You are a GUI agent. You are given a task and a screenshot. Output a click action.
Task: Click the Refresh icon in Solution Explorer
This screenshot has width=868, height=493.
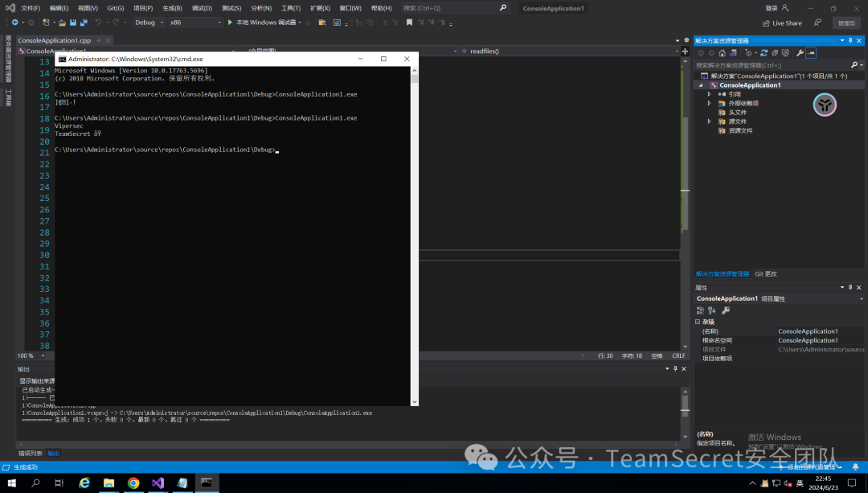(764, 53)
